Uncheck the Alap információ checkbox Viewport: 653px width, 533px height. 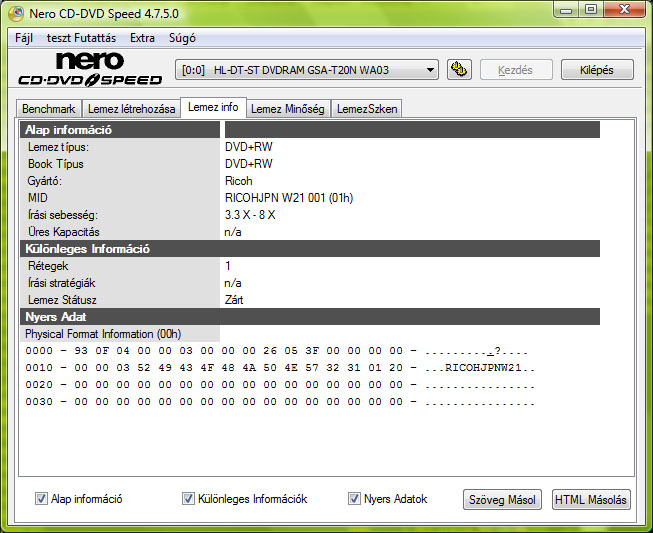click(x=41, y=498)
